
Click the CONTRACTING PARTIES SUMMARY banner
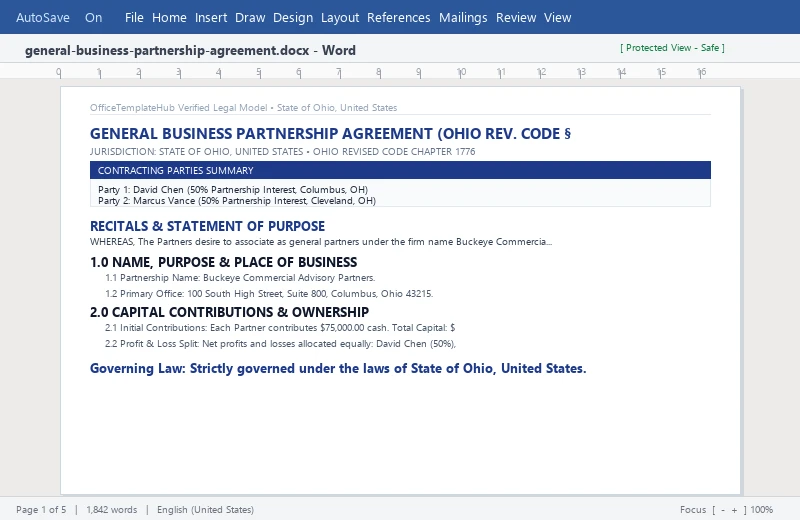[x=400, y=170]
